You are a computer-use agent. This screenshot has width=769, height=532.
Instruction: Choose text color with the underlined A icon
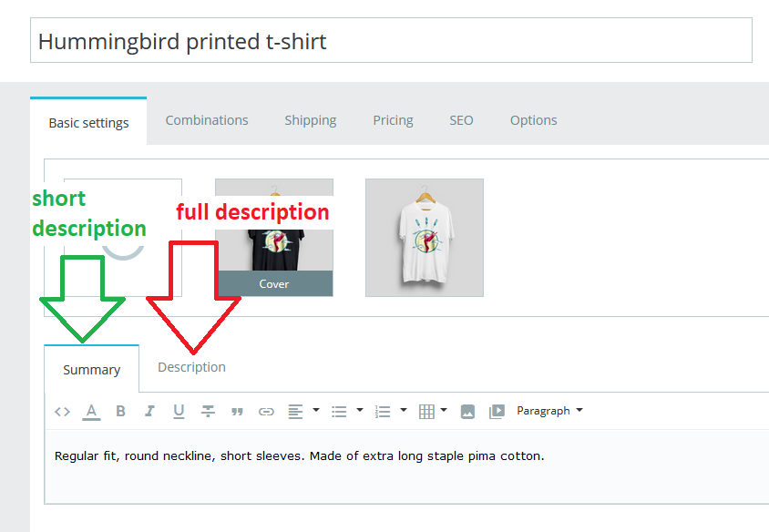pyautogui.click(x=91, y=412)
